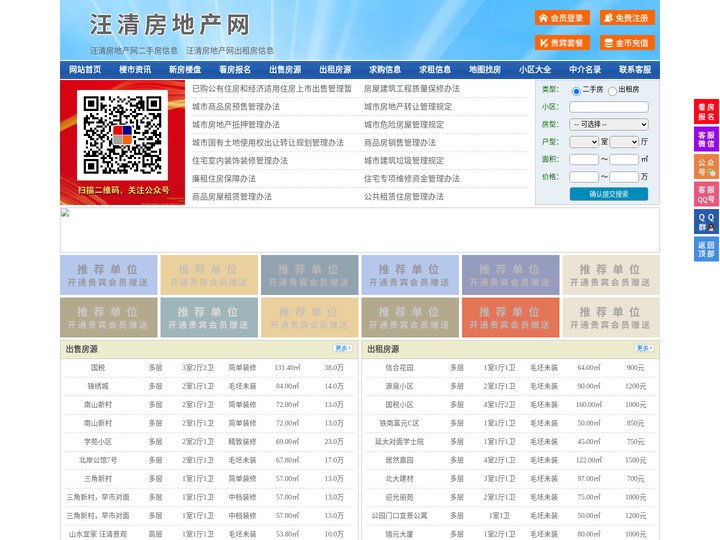The height and width of the screenshot is (540, 720).
Task: Click the 汪清房地产网 site logo
Action: coord(169,25)
